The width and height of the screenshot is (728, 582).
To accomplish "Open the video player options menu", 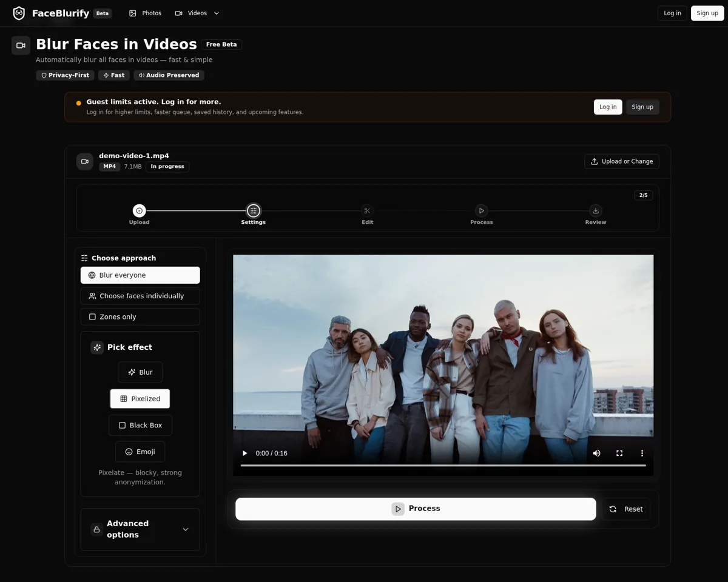I will [x=642, y=453].
